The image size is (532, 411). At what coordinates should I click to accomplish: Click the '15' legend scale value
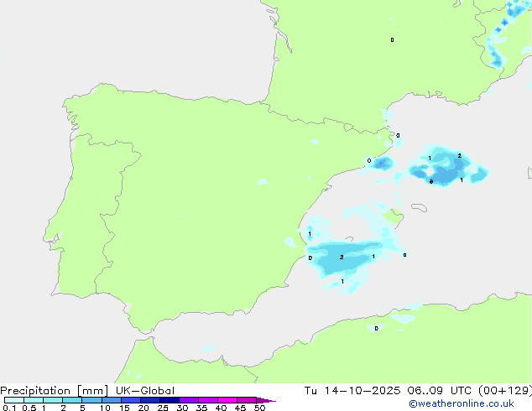(x=124, y=408)
